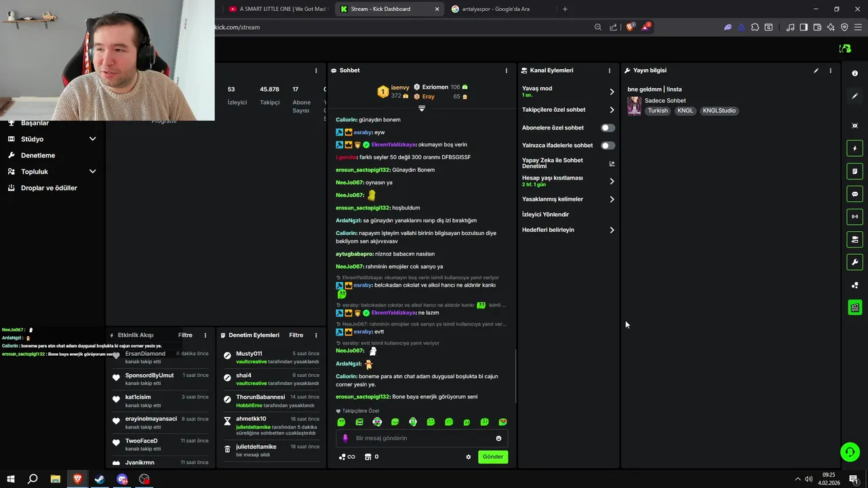The height and width of the screenshot is (488, 868).
Task: Expand Stüdyo menu in left sidebar
Action: click(x=92, y=139)
